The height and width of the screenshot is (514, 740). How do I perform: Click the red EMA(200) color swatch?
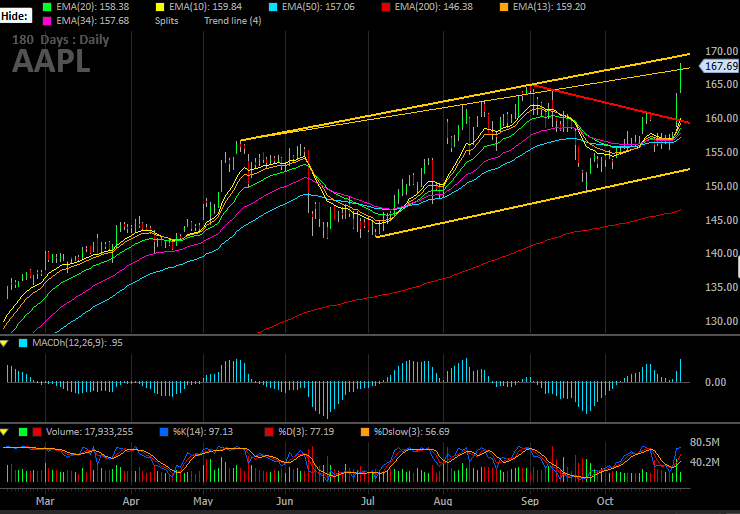(x=385, y=7)
